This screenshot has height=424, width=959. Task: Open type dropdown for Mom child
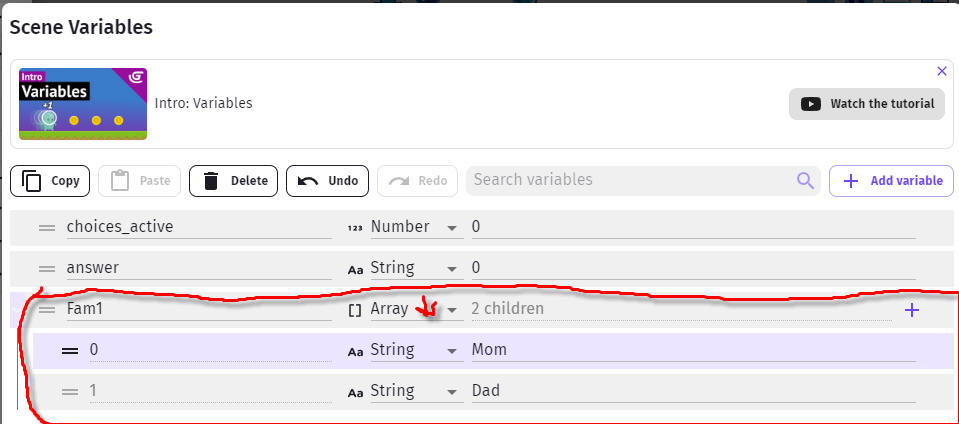(x=413, y=350)
